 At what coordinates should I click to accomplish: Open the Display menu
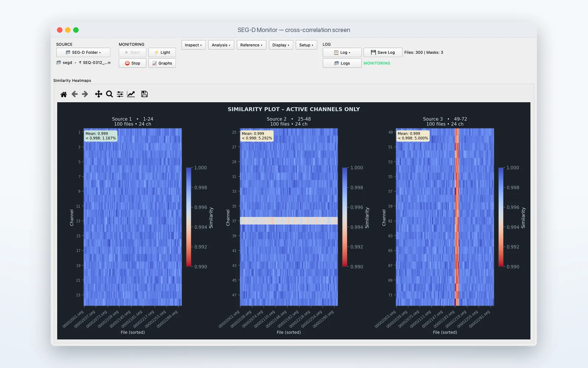281,45
